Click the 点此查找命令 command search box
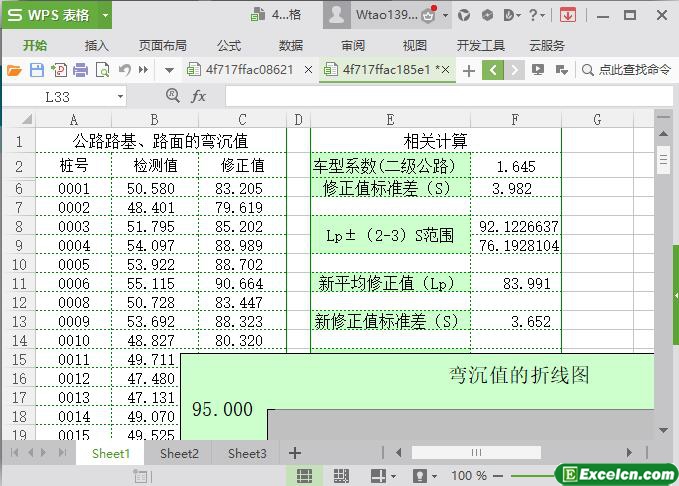Viewport: 679px width, 486px height. click(627, 70)
